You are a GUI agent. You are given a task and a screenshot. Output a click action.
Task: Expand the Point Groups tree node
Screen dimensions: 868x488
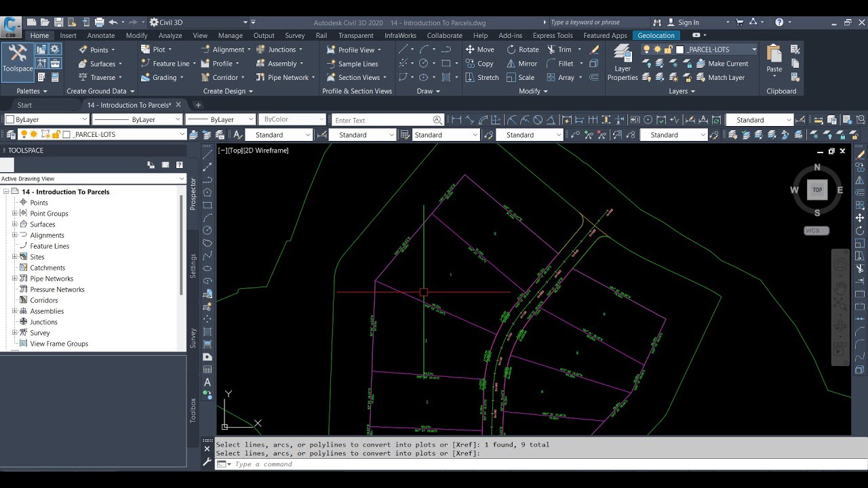tap(15, 213)
